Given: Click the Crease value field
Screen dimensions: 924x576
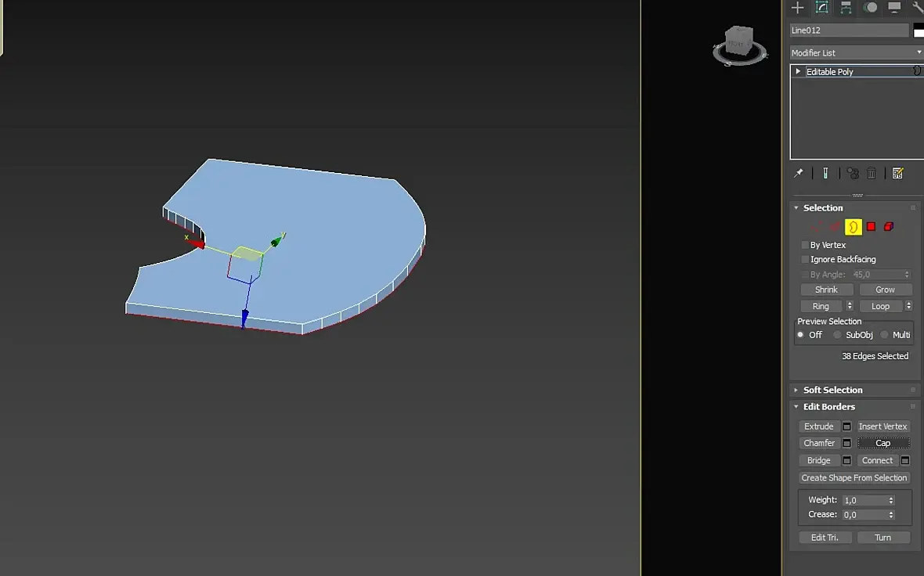Looking at the screenshot, I should pyautogui.click(x=864, y=515).
